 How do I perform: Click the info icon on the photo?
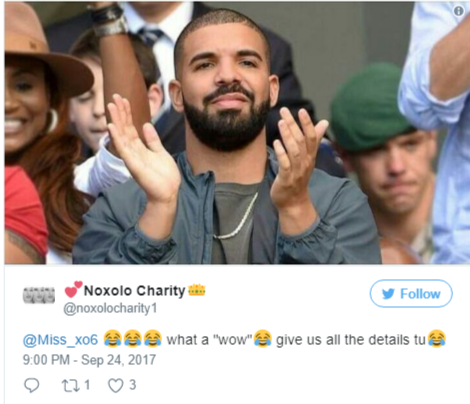459,11
